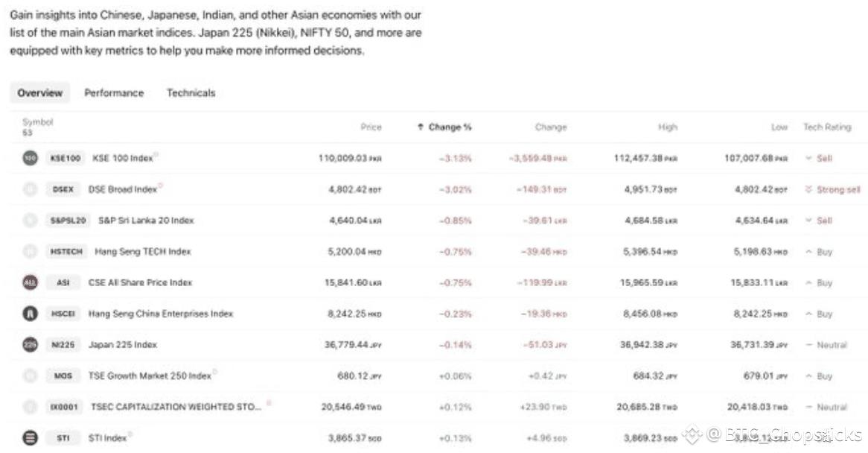868x453 pixels.
Task: Click the NI225 ticker badge
Action: click(63, 344)
